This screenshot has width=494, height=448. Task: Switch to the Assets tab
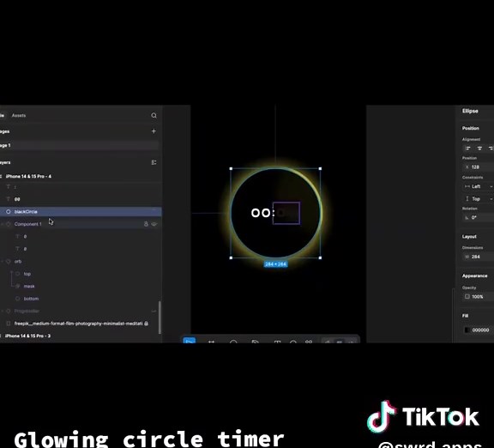[x=19, y=115]
